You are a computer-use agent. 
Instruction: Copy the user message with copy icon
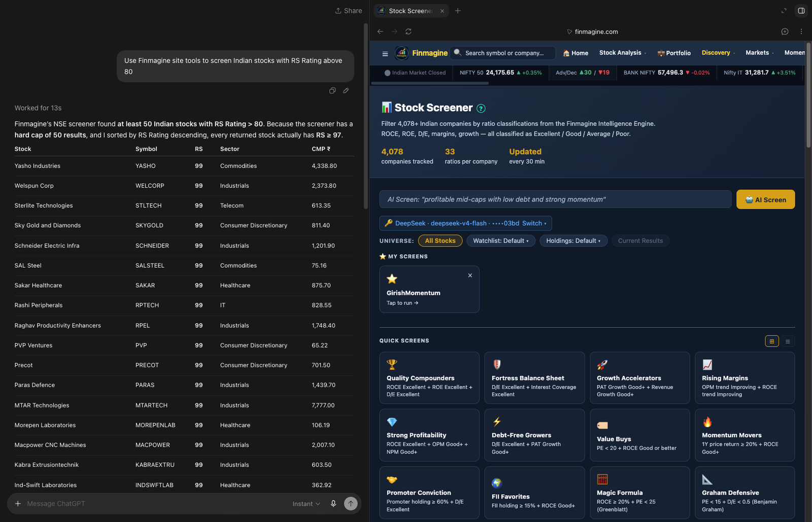coord(332,90)
